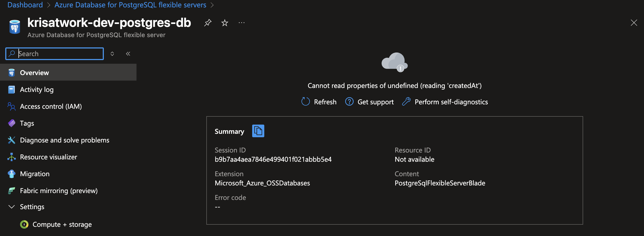The width and height of the screenshot is (644, 236).
Task: Click the circular Refresh arrow icon
Action: (305, 101)
